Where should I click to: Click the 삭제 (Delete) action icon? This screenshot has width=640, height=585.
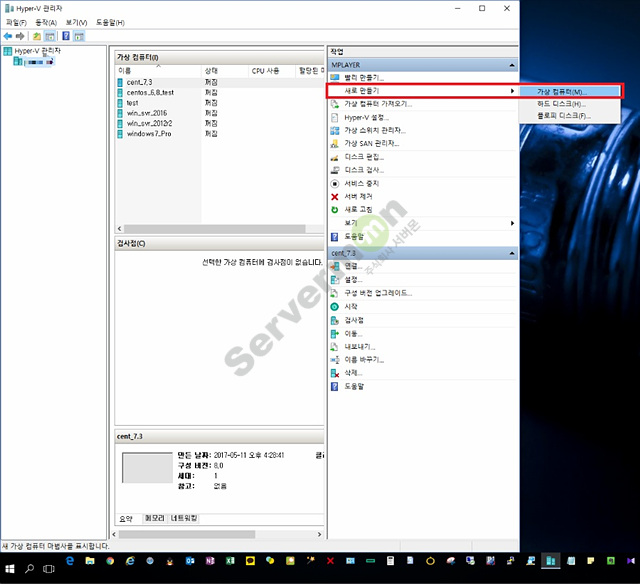[x=335, y=373]
